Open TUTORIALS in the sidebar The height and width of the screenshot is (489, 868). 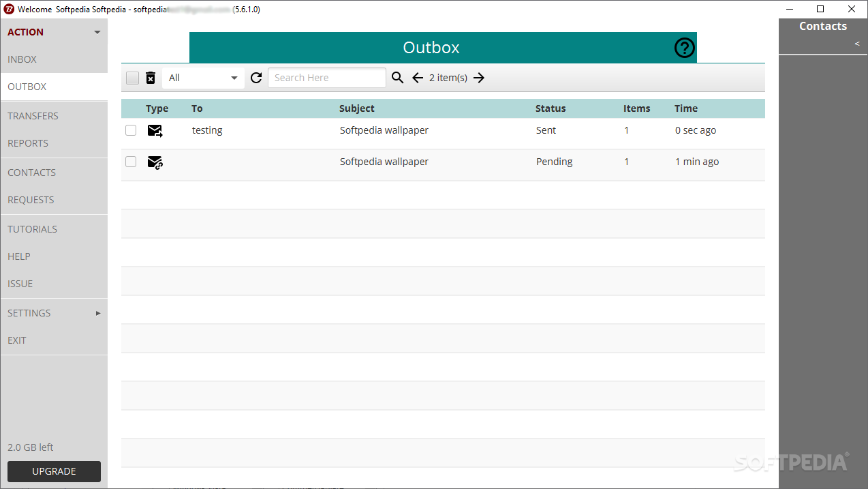(x=54, y=229)
